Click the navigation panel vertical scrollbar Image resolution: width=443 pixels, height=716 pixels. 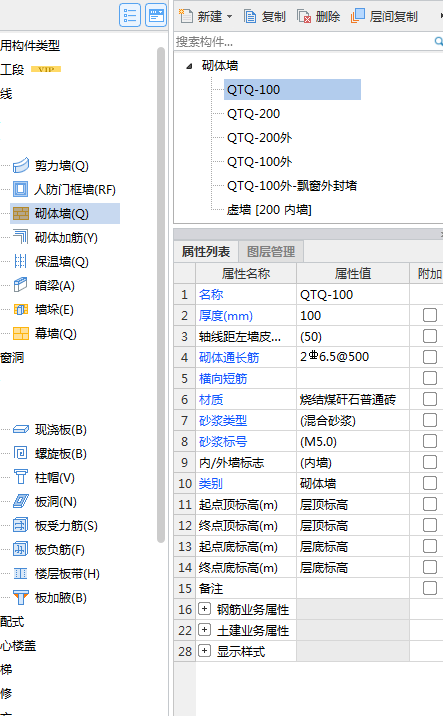(161, 295)
